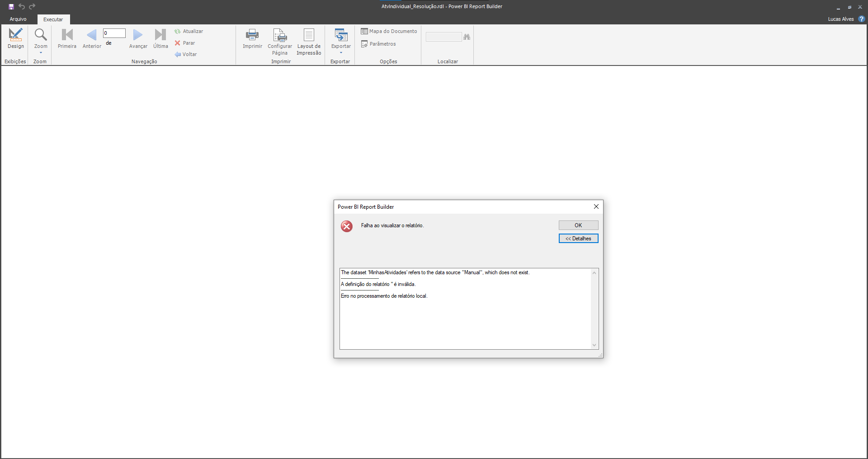This screenshot has width=868, height=459.
Task: Click 'Erro no processamento de relatório local' line
Action: coord(384,296)
